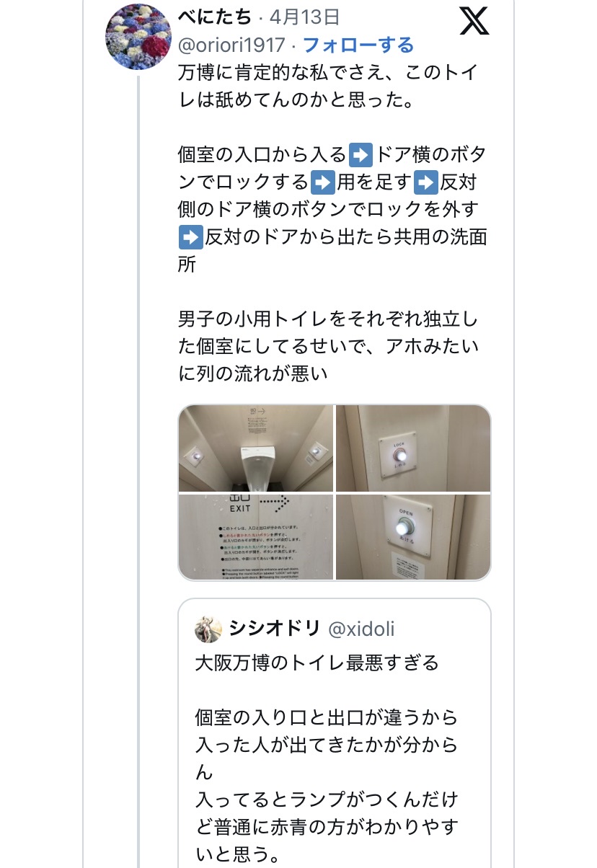Click first arrow emoji after 入口から入る
Image resolution: width=597 pixels, height=868 pixels.
click(x=361, y=154)
